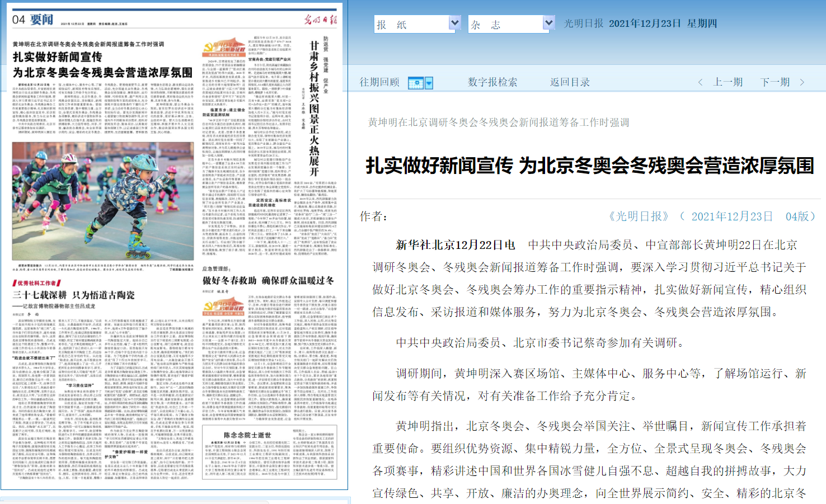
Task: Open the 甘肃乡村振兴图景正火热展开 vertical headline article
Action: coord(314,109)
